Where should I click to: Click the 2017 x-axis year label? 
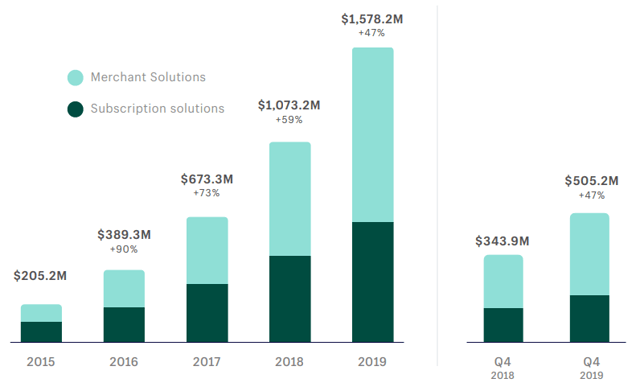[207, 362]
